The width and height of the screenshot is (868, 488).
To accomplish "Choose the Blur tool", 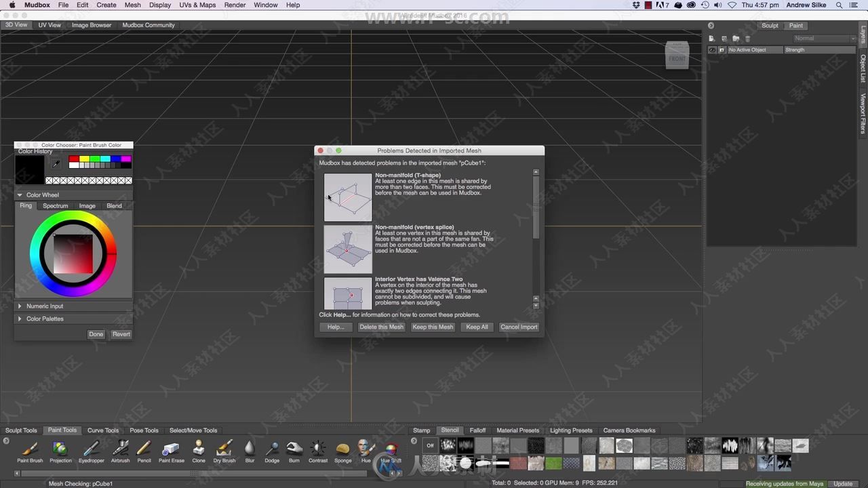I will pyautogui.click(x=250, y=451).
